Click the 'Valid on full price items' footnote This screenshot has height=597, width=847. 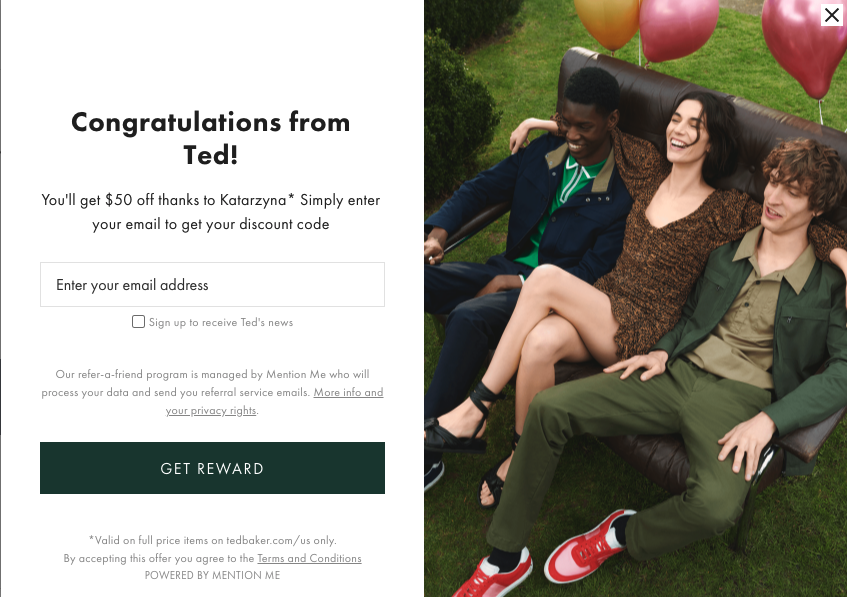click(x=213, y=540)
